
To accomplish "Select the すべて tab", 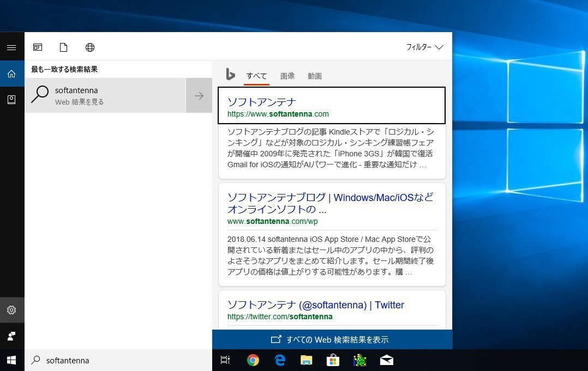I will coord(256,76).
